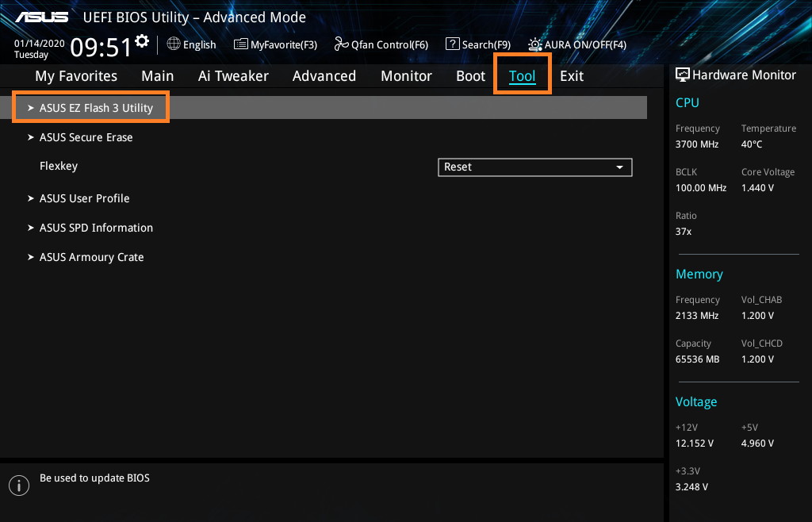Expand arrow beside ASUS Secure Erase
The image size is (812, 522).
click(x=31, y=137)
